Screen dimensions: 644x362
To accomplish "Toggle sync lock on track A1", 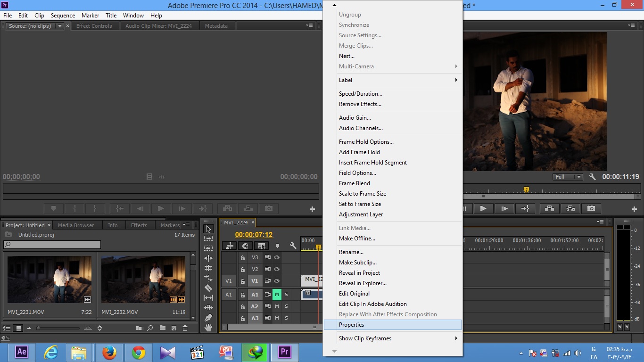I will [267, 295].
